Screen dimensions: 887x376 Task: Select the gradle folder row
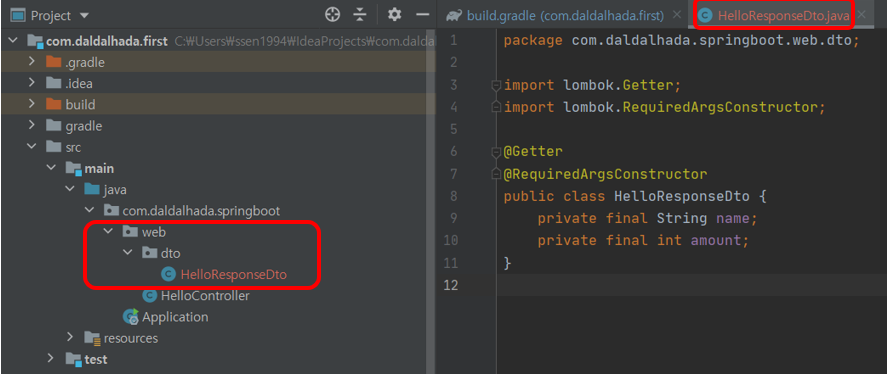[218, 126]
